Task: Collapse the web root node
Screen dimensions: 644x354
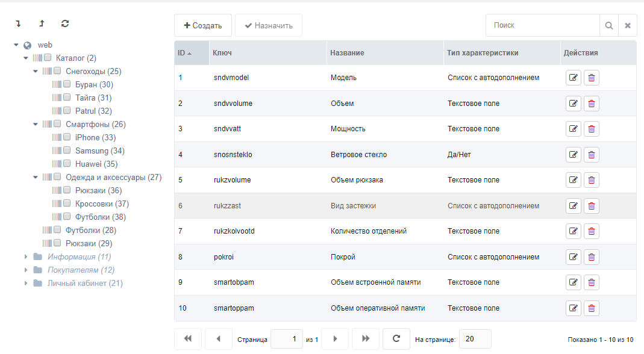Action: [16, 45]
